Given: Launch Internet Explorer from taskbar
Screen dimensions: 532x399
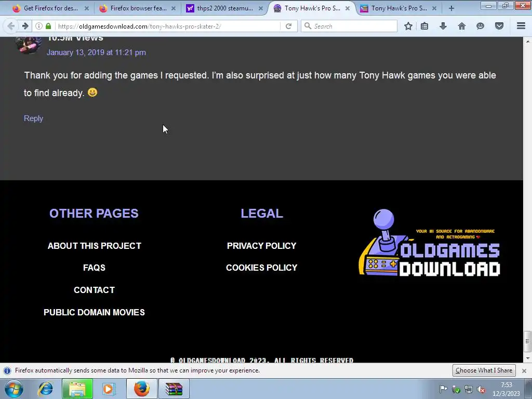Looking at the screenshot, I should point(46,389).
